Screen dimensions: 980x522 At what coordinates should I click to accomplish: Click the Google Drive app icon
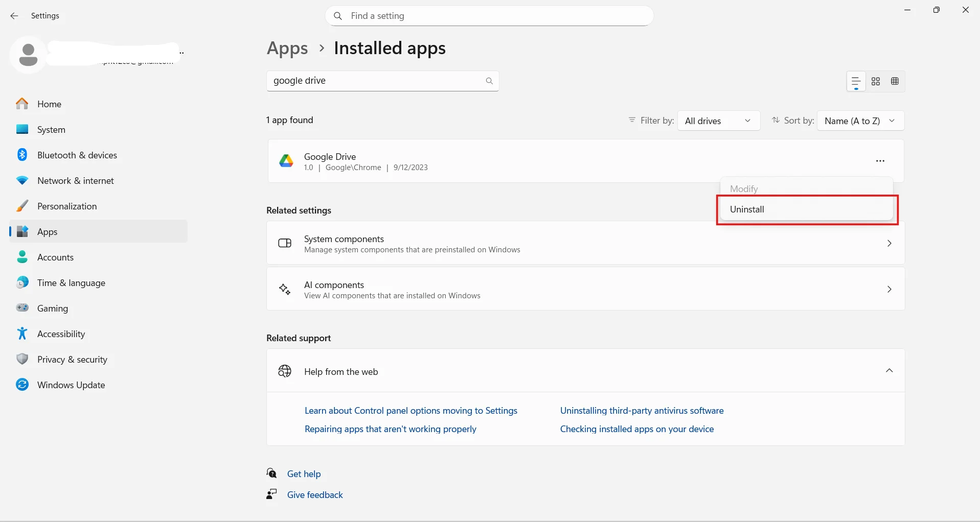[286, 161]
